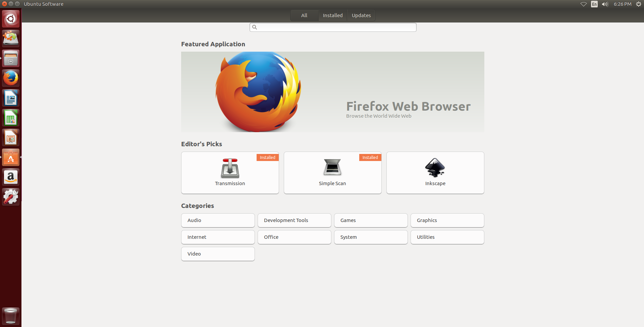Launch Firefox from the dock
The width and height of the screenshot is (644, 327).
click(x=11, y=78)
